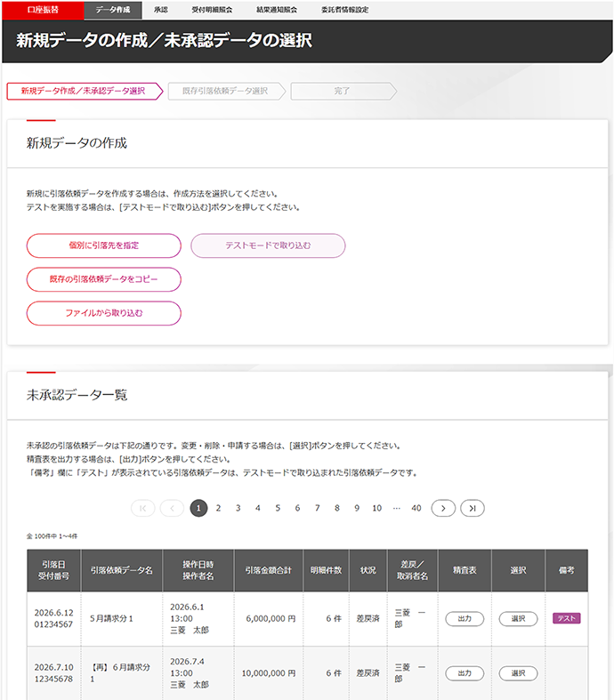Image resolution: width=614 pixels, height=700 pixels.
Task: Choose ファイルから取り込む button
Action: [104, 313]
